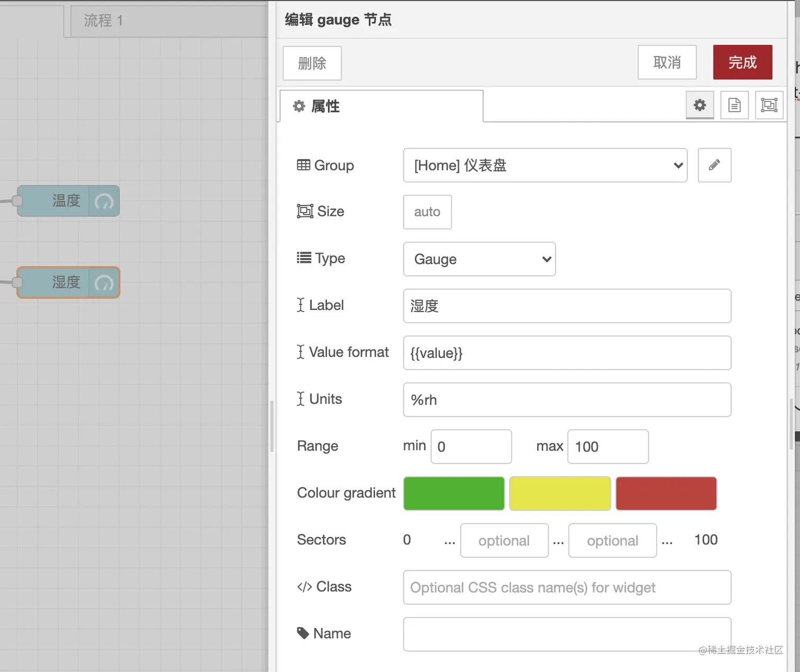Click the 取消 button
Screen dimensions: 800x672
click(667, 62)
